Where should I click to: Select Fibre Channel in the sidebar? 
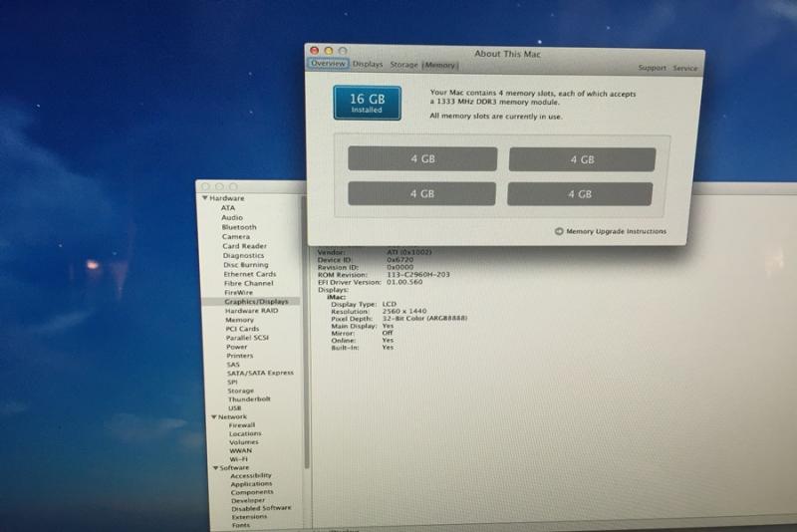248,283
